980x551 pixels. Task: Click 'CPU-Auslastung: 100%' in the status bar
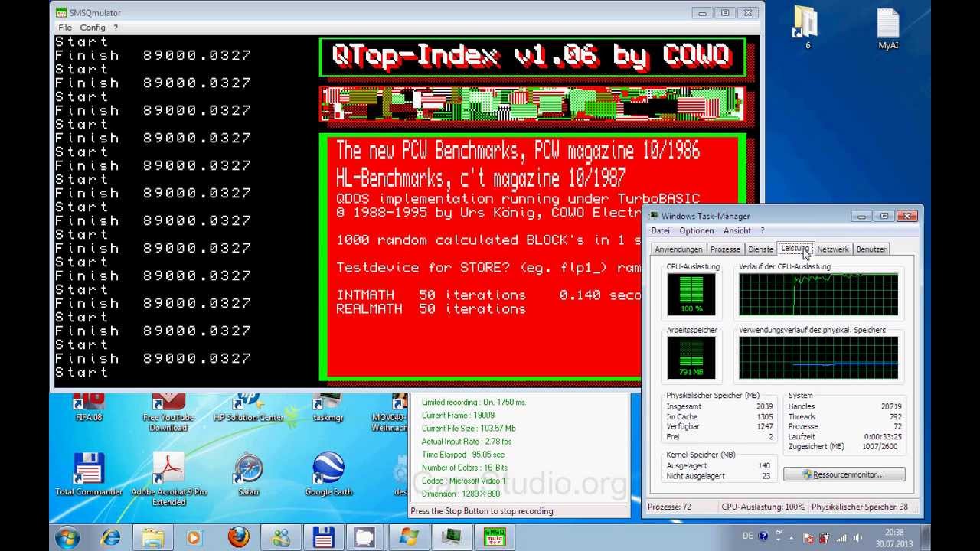[x=763, y=507]
